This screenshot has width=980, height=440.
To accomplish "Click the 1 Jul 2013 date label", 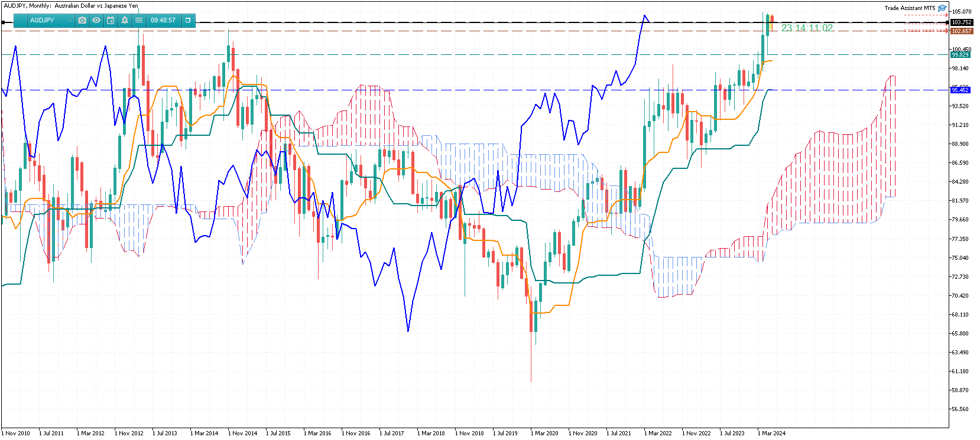I will point(165,433).
